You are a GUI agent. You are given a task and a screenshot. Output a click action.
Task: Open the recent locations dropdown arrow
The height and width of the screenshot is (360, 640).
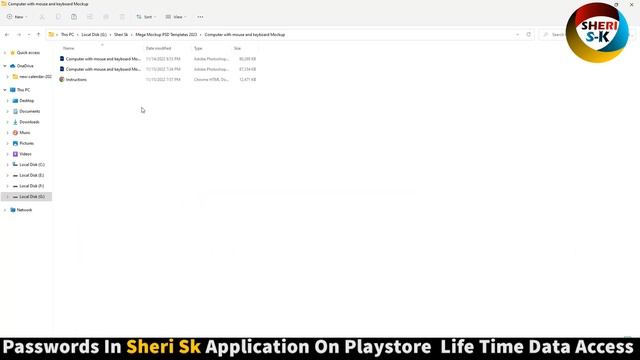[x=29, y=35]
